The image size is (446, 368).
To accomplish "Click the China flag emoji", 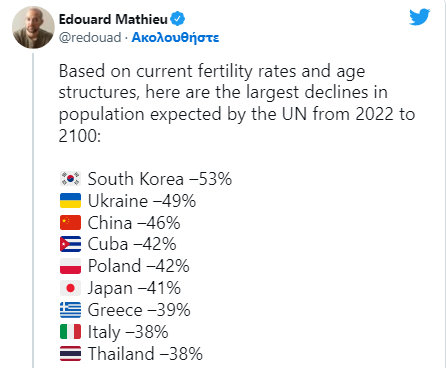I will tap(70, 223).
